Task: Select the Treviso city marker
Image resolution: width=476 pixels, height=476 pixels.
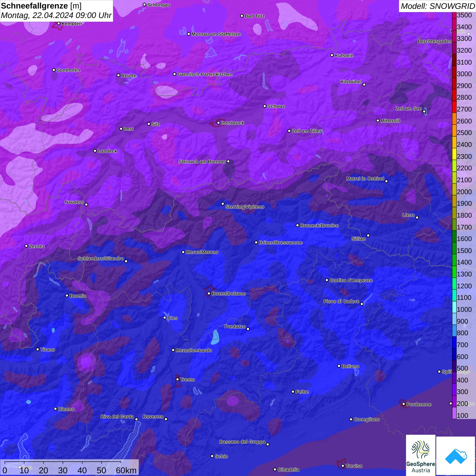Action: point(343,466)
